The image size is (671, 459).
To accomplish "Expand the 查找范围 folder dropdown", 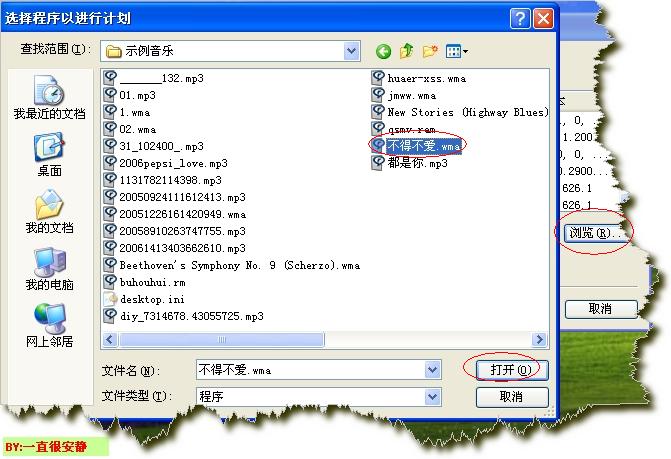I will (x=351, y=50).
